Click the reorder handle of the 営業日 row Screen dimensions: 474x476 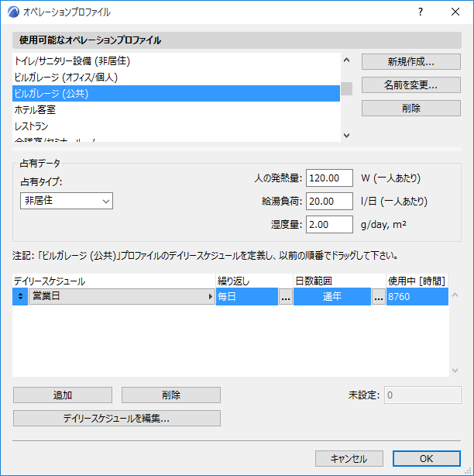point(20,296)
